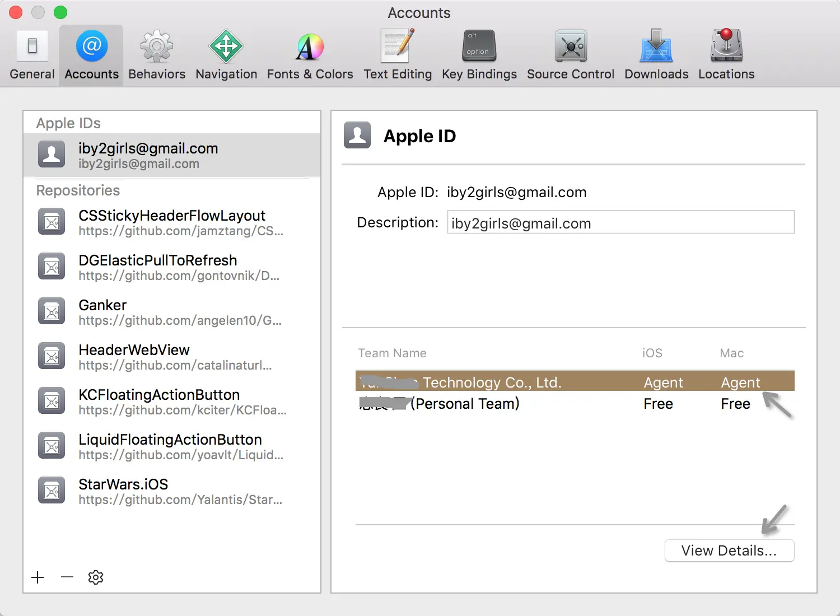This screenshot has height=616, width=840.
Task: Click the Team Name column header
Action: point(392,353)
